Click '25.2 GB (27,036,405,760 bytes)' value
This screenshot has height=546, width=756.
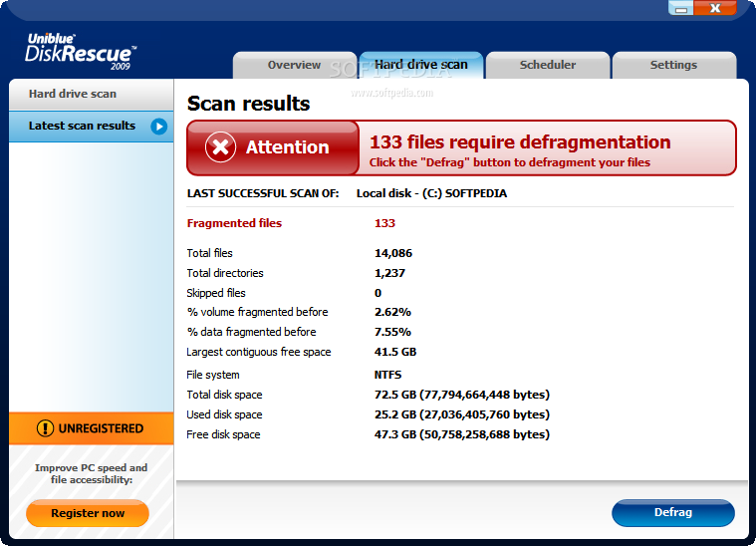pyautogui.click(x=462, y=414)
